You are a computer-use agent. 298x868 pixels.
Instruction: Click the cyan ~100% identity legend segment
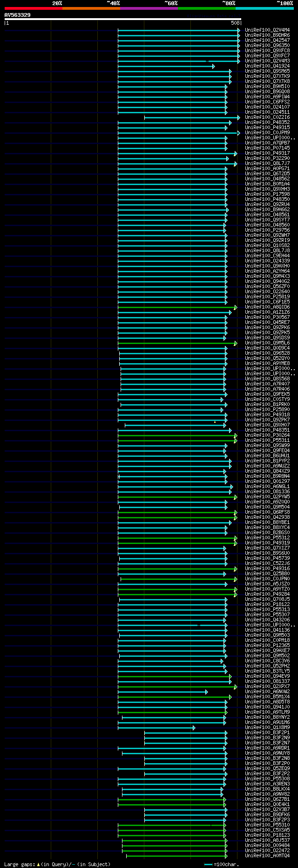point(264,8)
